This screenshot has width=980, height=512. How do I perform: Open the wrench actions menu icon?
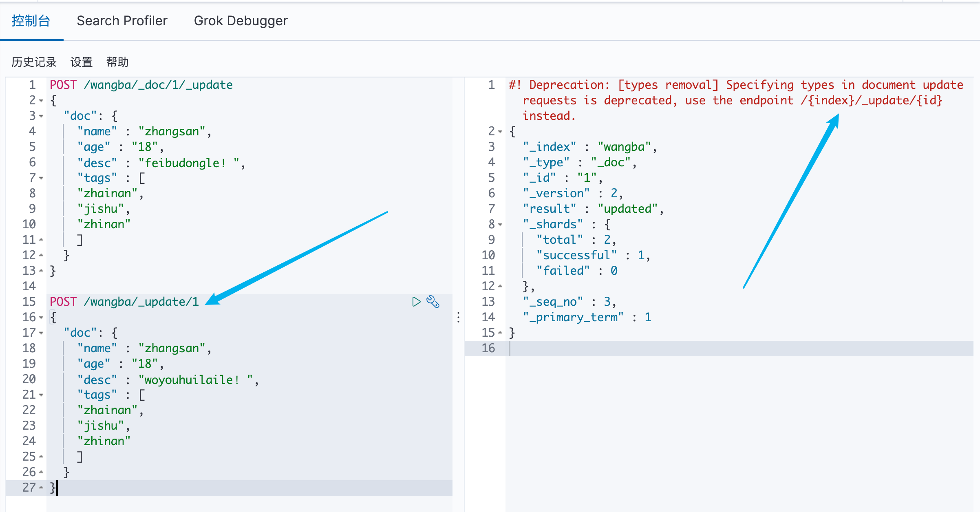[433, 302]
